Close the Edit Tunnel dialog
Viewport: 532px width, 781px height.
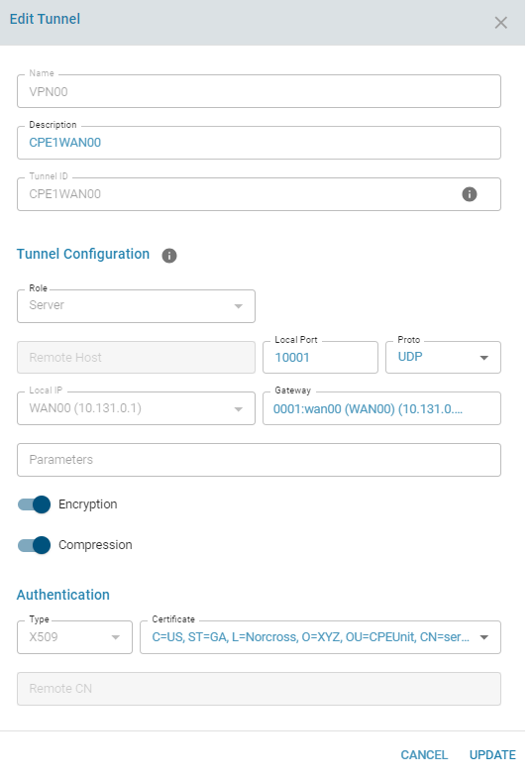(500, 23)
